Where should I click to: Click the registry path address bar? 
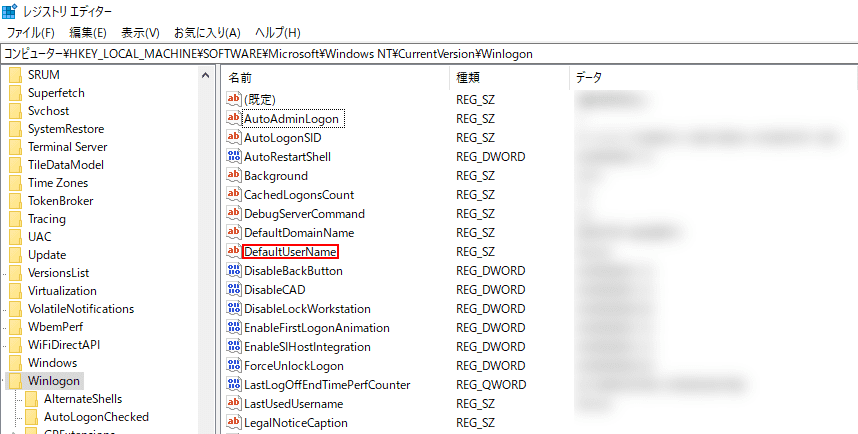tap(429, 54)
